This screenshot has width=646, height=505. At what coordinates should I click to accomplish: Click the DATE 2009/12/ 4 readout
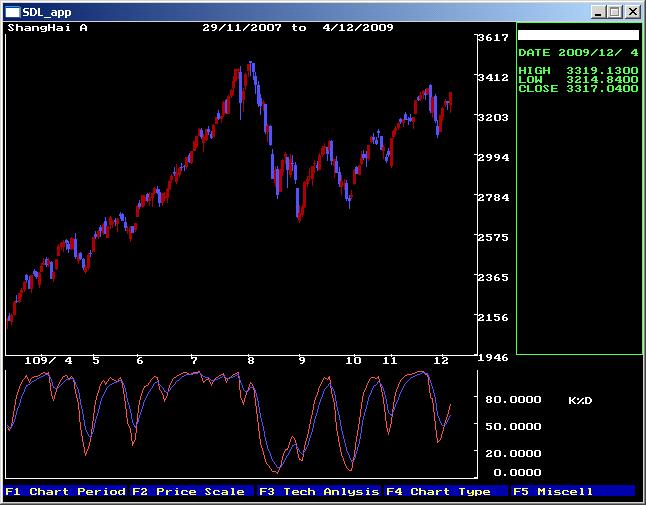pyautogui.click(x=578, y=53)
